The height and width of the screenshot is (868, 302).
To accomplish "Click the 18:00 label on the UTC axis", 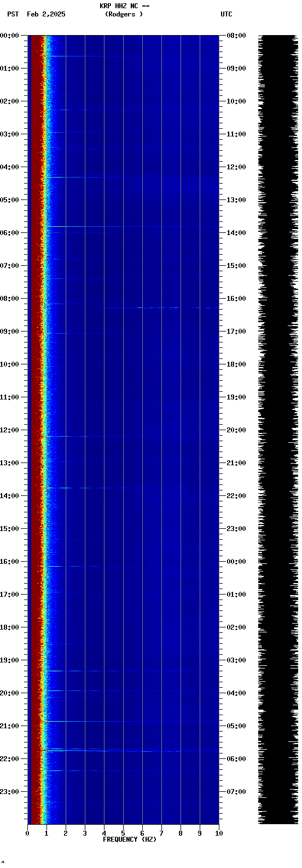I will 236,364.
